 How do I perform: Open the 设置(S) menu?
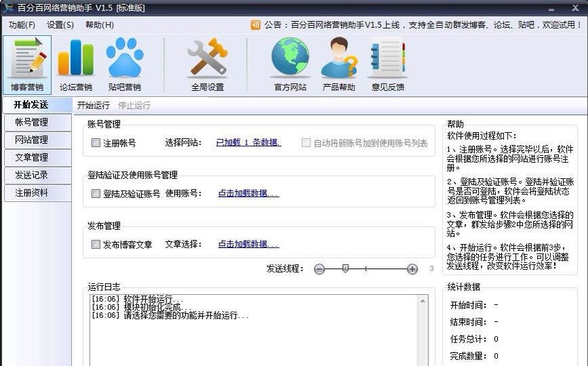point(60,25)
